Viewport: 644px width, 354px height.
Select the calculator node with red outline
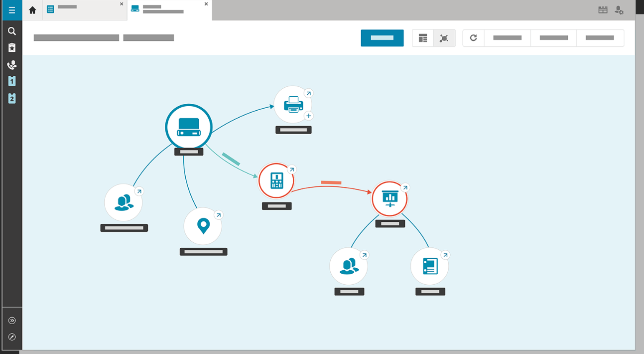point(276,180)
